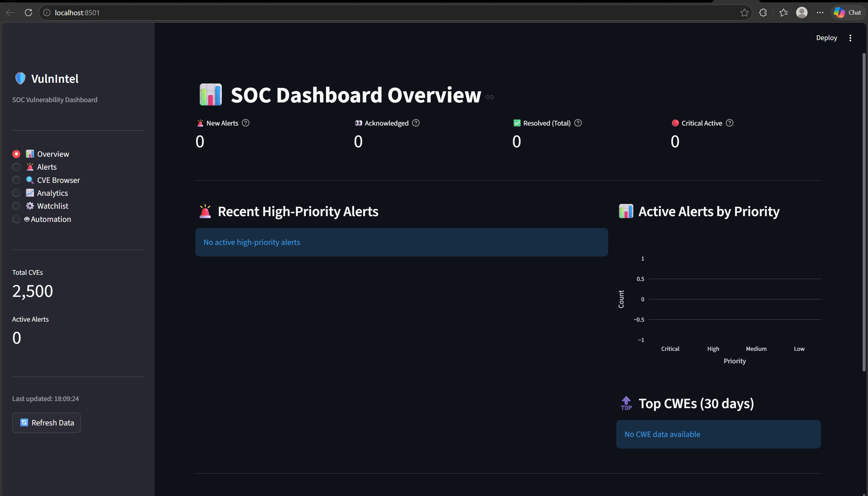Click the robot icon beside Automation
The image size is (868, 496).
click(27, 219)
